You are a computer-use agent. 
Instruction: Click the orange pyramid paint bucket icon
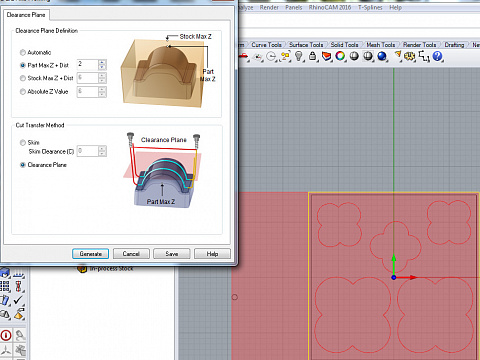(19, 314)
